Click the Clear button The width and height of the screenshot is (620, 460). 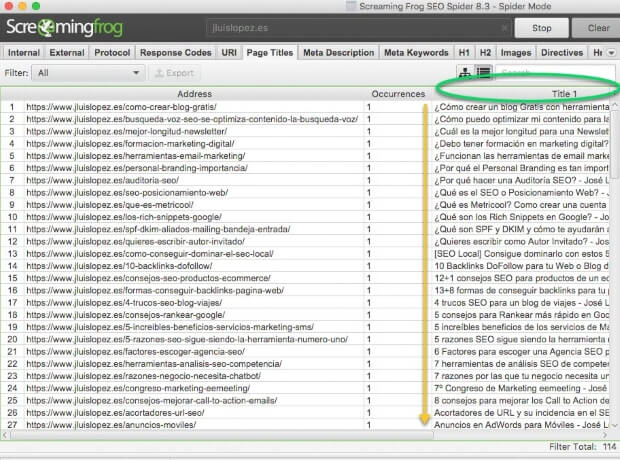coord(596,28)
